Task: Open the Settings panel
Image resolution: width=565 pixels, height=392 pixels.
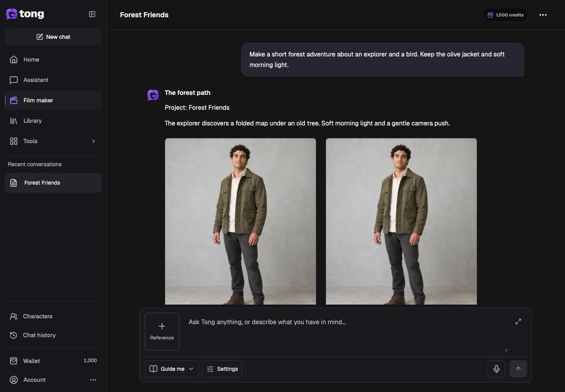Action: click(x=222, y=369)
